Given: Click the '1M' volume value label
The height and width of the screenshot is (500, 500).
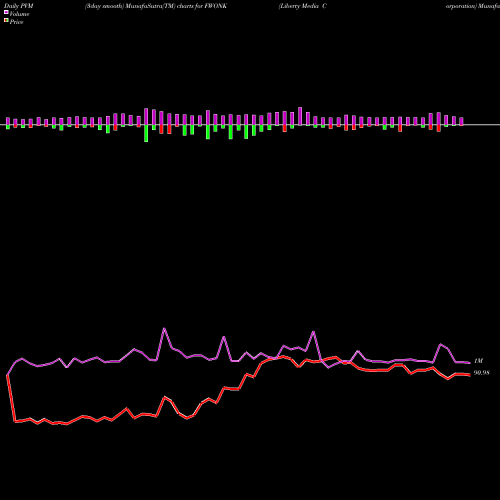Looking at the screenshot, I should tap(478, 361).
